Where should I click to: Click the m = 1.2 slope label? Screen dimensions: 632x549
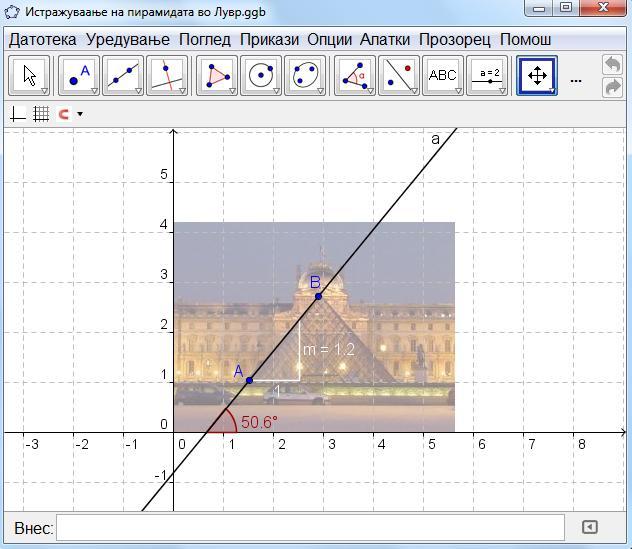[329, 349]
